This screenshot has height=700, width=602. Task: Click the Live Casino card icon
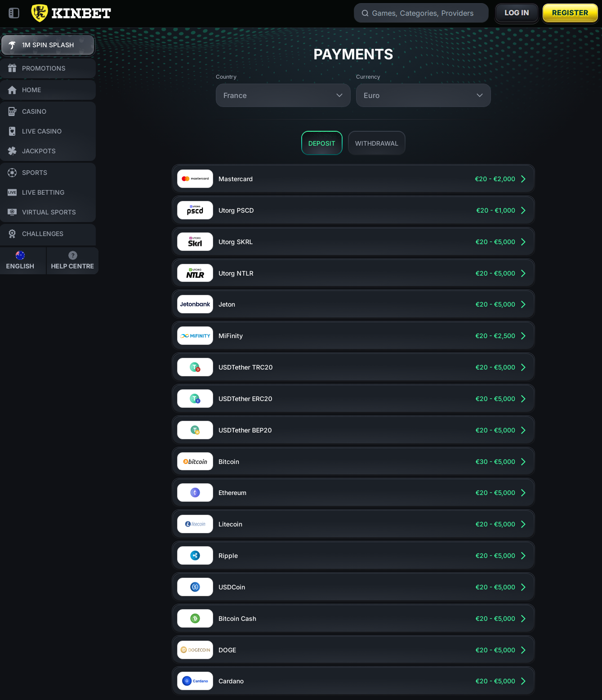(12, 131)
